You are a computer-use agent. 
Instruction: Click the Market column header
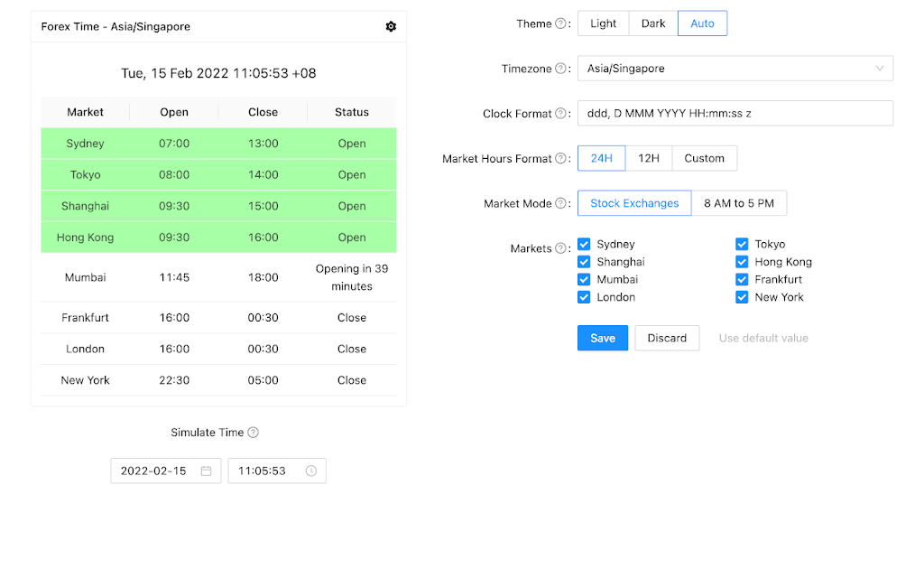[x=85, y=112]
